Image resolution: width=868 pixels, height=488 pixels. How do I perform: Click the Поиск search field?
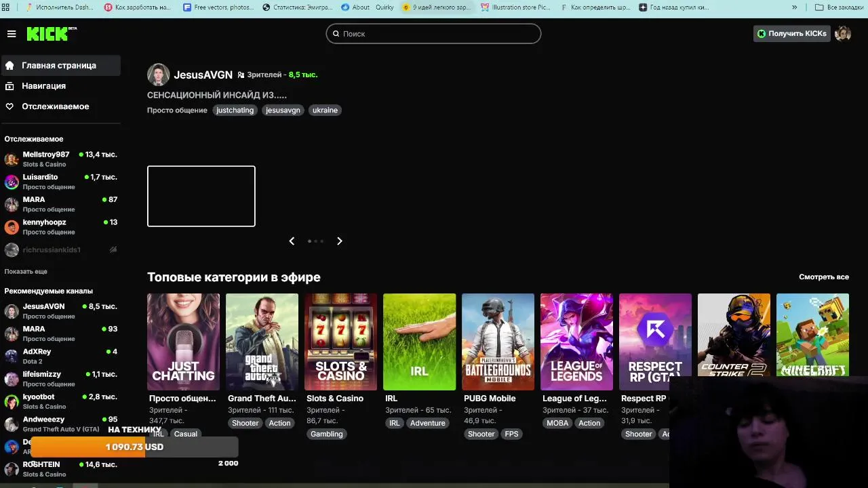tap(433, 34)
